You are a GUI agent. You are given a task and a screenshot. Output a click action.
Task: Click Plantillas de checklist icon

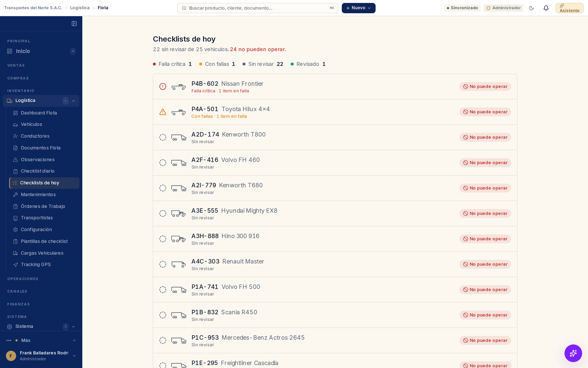pyautogui.click(x=15, y=241)
